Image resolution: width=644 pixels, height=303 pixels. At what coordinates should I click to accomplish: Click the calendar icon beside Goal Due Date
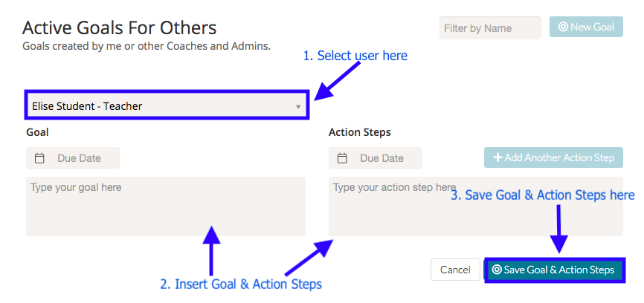click(40, 158)
